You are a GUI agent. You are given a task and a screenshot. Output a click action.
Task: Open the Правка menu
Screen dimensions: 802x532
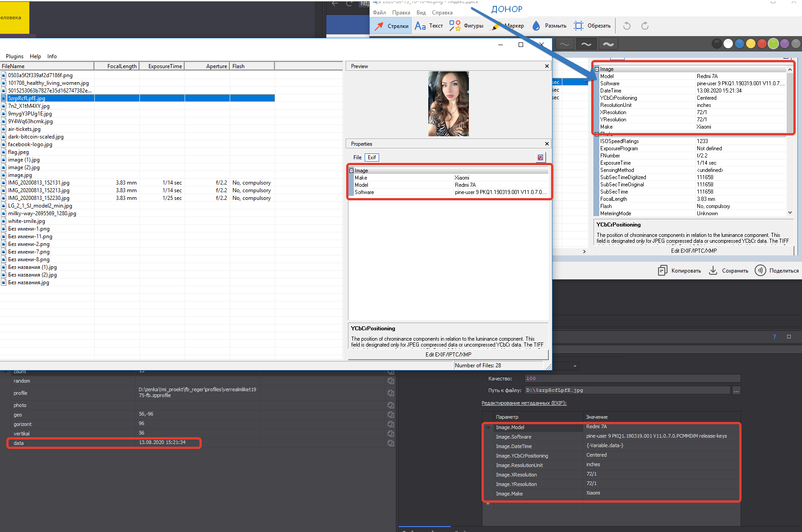401,13
